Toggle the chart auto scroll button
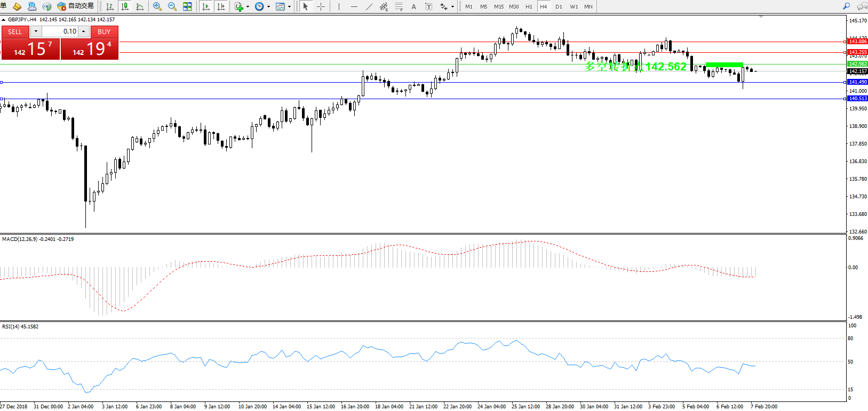Image resolution: width=868 pixels, height=411 pixels. pos(206,6)
